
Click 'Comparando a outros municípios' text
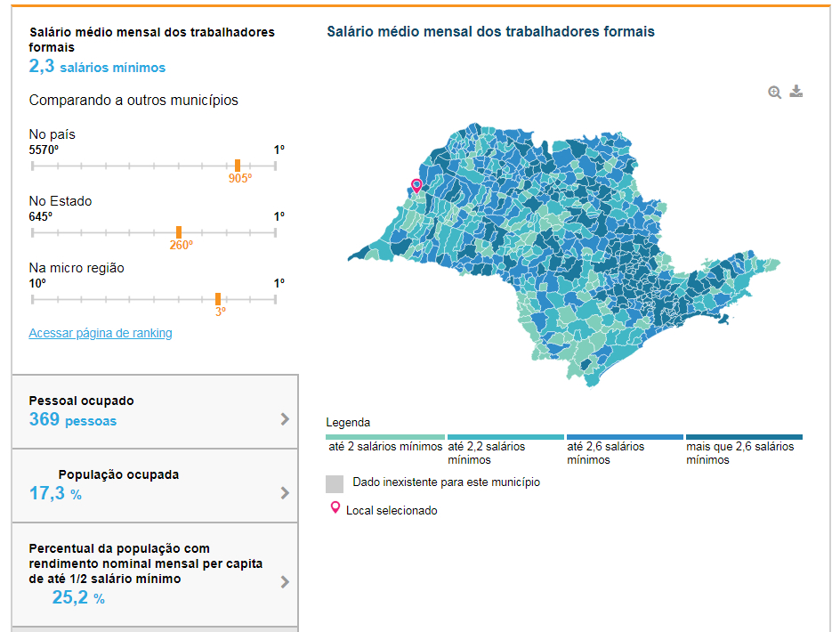point(133,101)
